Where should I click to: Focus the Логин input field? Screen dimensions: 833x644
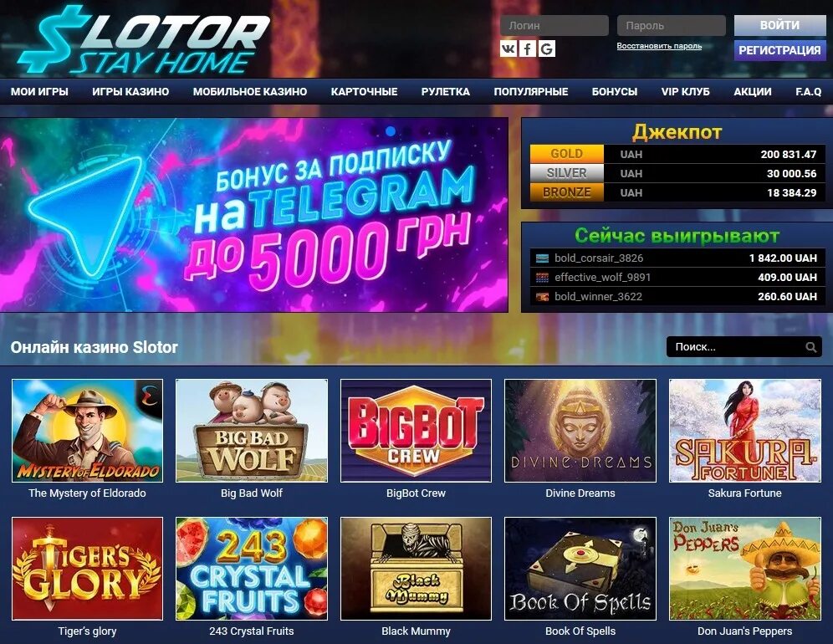(554, 25)
